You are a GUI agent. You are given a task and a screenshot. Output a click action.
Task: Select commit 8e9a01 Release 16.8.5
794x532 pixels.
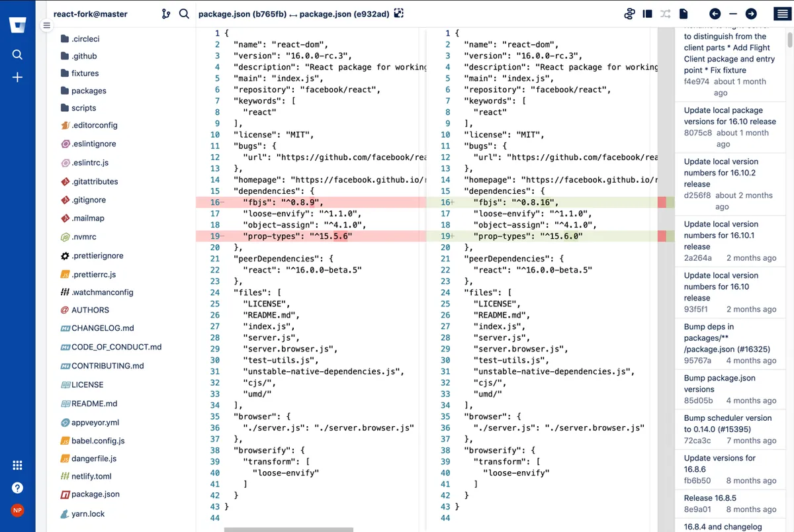tap(730, 504)
